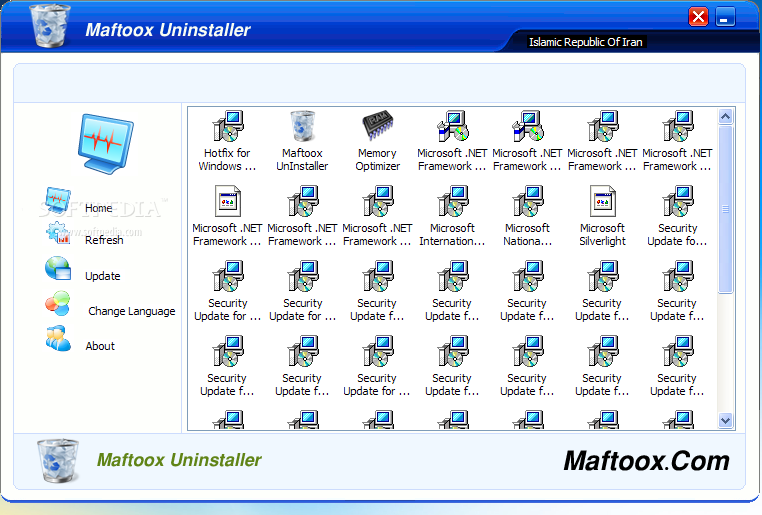Click the recycle bin logo in title bar

click(x=50, y=26)
